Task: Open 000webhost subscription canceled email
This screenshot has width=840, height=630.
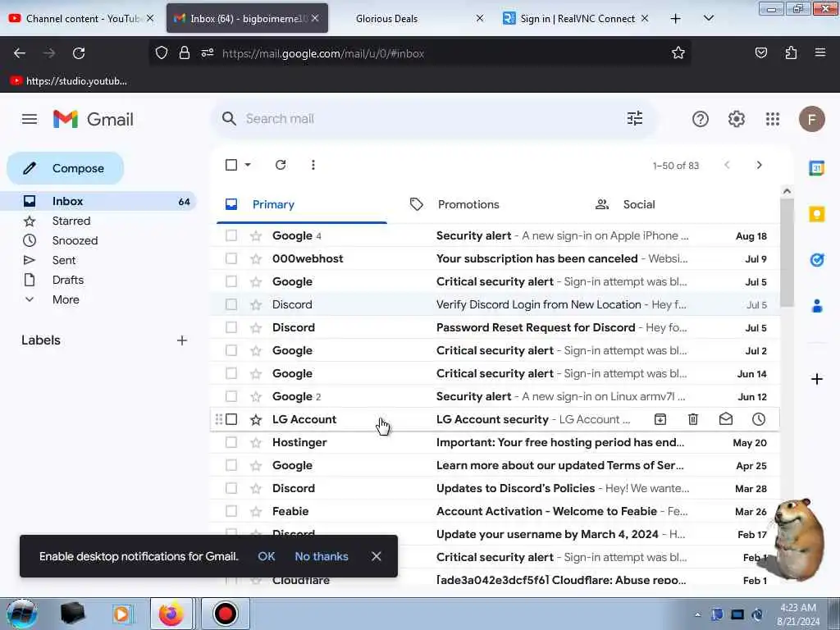Action: pyautogui.click(x=494, y=258)
